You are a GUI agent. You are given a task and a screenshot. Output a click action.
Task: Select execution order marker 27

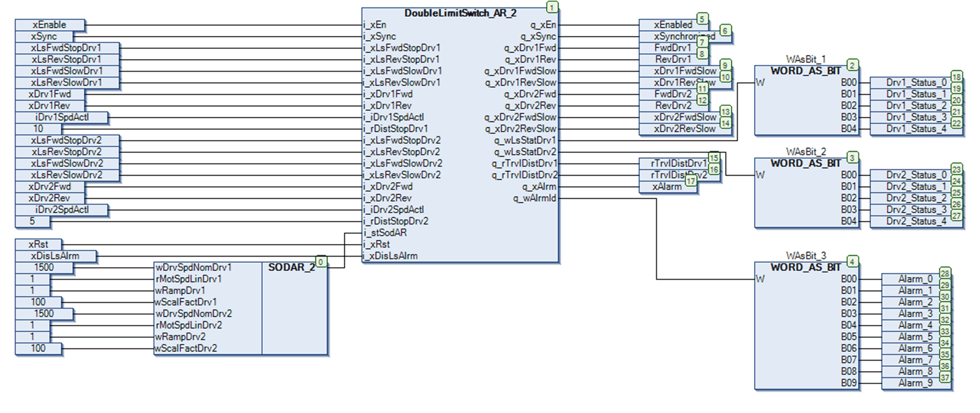(x=957, y=216)
